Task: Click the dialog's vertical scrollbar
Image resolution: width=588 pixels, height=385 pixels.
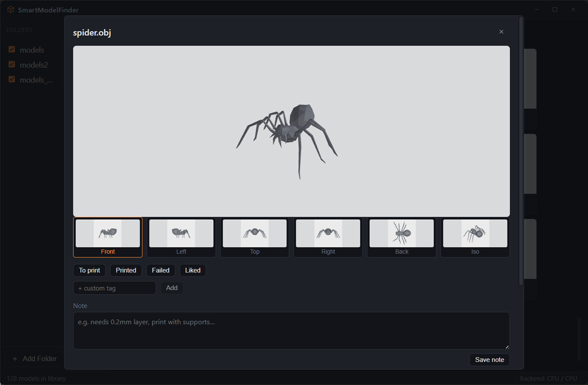Action: click(x=521, y=152)
